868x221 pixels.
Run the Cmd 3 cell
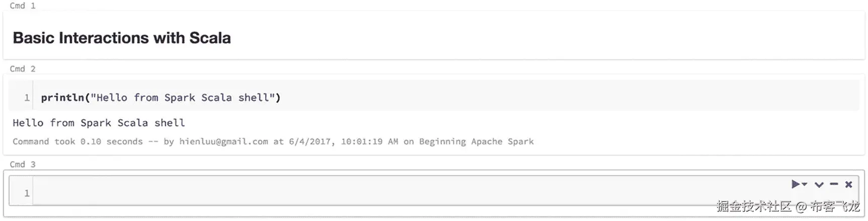(795, 184)
